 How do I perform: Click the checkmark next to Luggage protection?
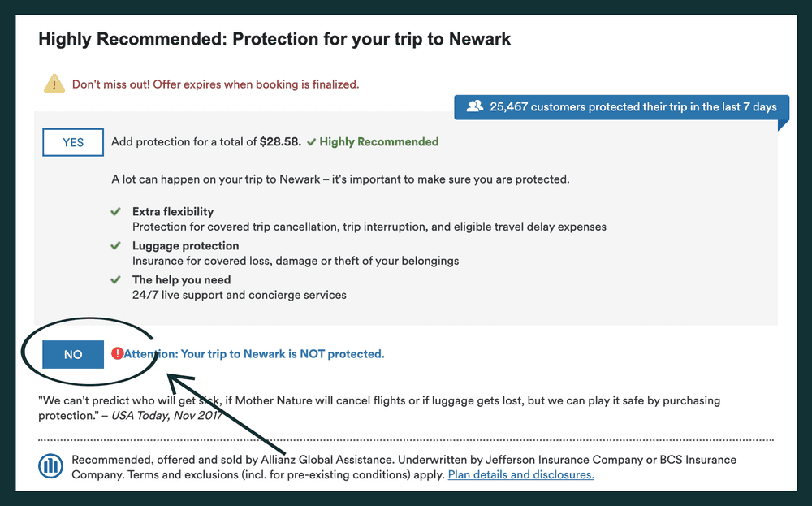coord(116,246)
